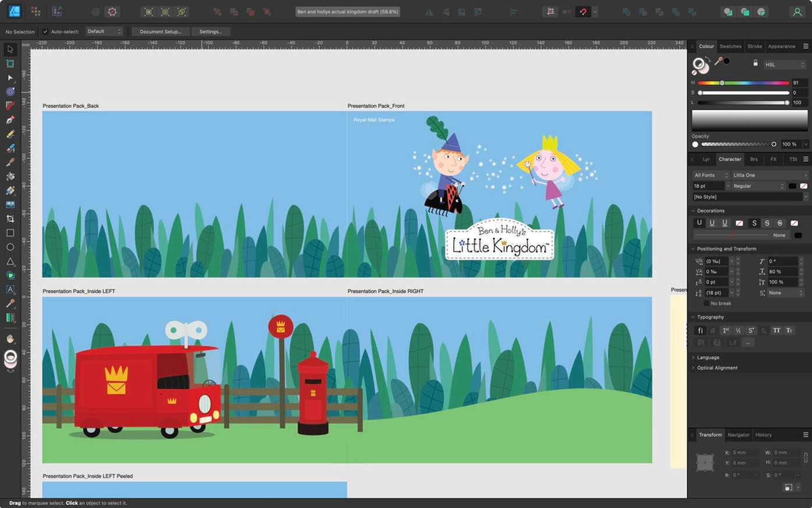Screen dimensions: 812x508
Task: Toggle the colour panel lock icon
Action: 755,63
